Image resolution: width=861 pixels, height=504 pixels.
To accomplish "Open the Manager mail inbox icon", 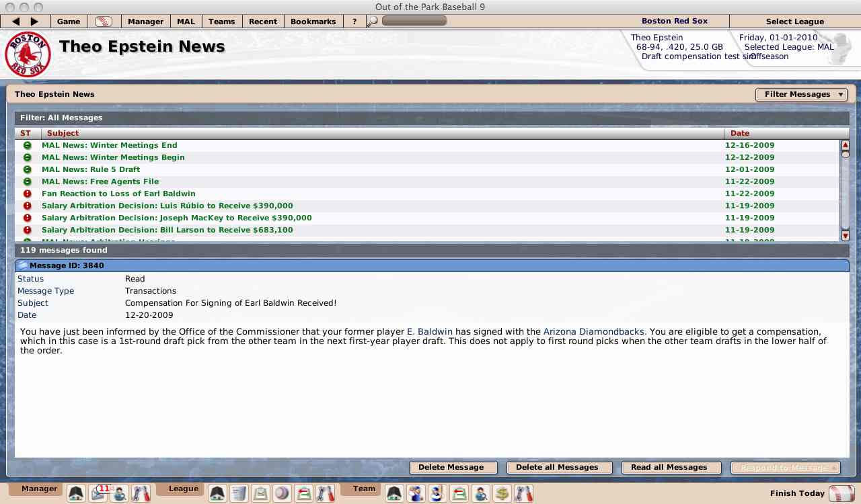I will pyautogui.click(x=99, y=494).
